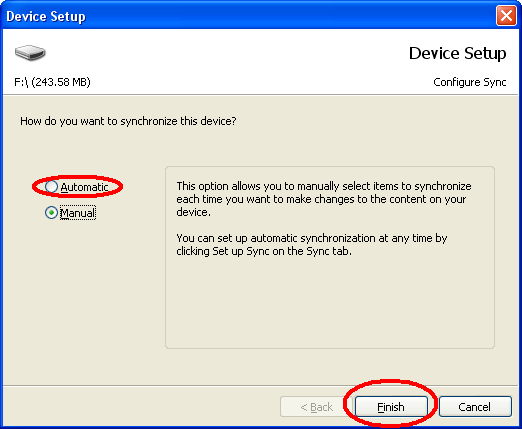Cancel the Device Setup wizard
Viewport: 522px width, 429px height.
coord(475,407)
